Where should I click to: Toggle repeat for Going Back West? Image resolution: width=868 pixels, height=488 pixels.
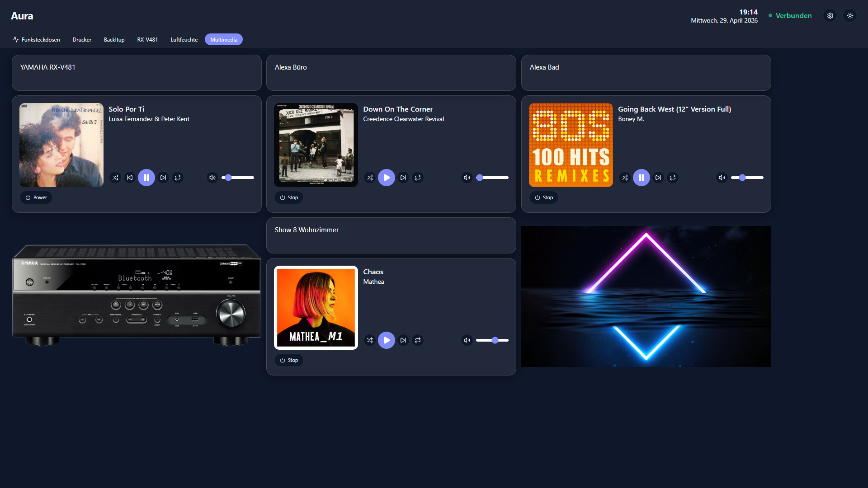coord(673,178)
